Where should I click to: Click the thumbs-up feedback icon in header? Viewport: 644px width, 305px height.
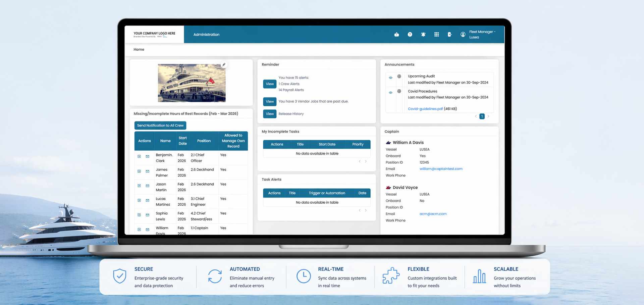point(396,35)
